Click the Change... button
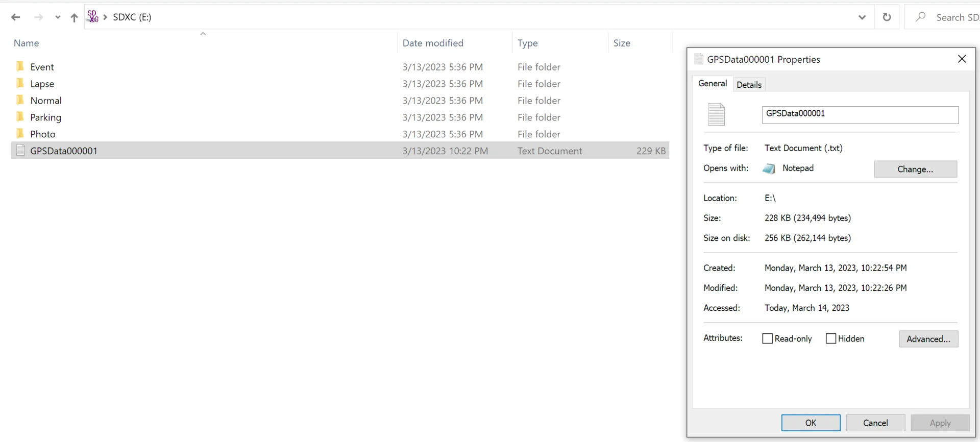Screen dimensions: 980x442 [915, 169]
